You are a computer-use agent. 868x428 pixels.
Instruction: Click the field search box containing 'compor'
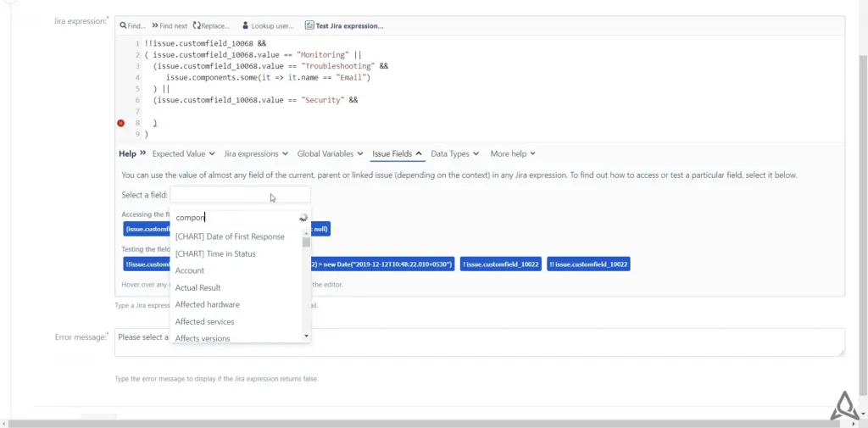click(242, 218)
